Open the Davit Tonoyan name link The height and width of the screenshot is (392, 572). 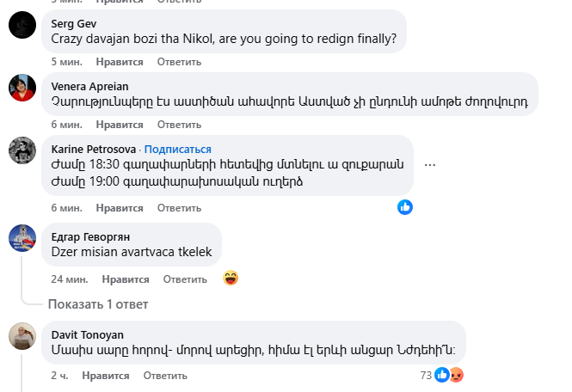tap(87, 334)
